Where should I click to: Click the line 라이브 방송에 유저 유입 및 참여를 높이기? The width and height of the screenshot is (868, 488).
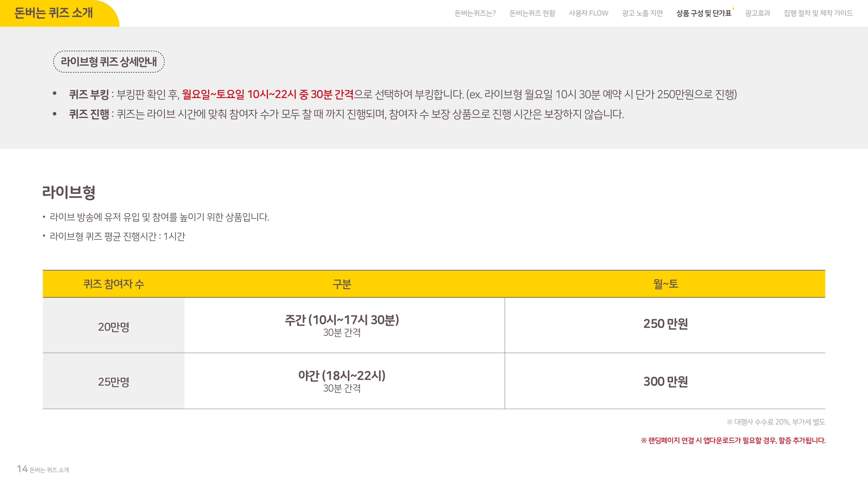tap(159, 217)
